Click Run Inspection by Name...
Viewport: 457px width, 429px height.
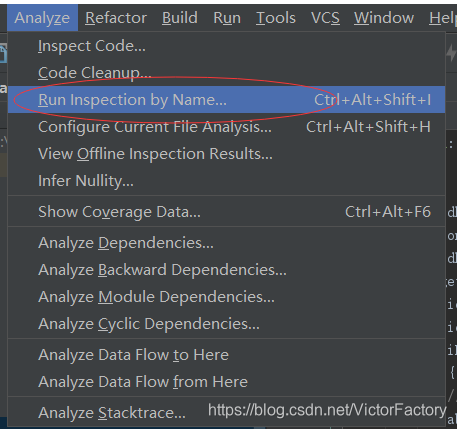pos(226,100)
